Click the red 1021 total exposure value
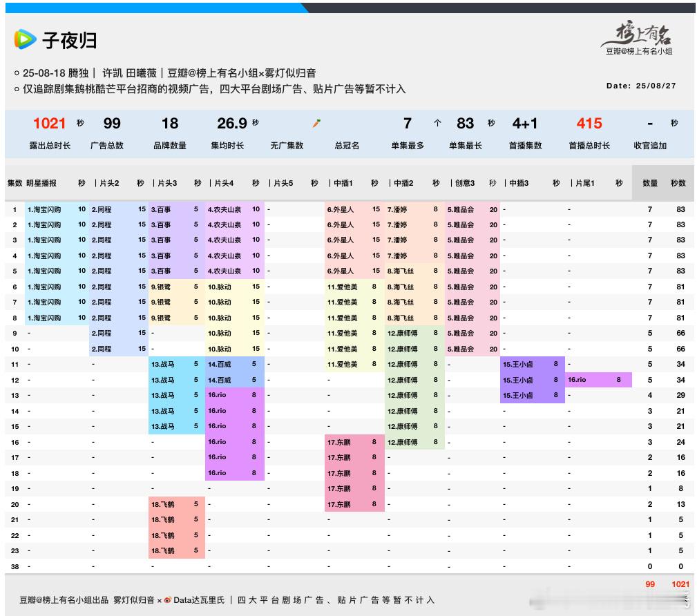This screenshot has width=697, height=616. point(49,123)
